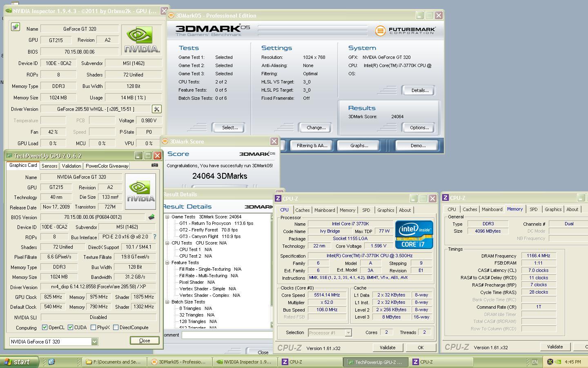
Task: Click the 3DMARK05 logo in main window
Action: click(212, 30)
